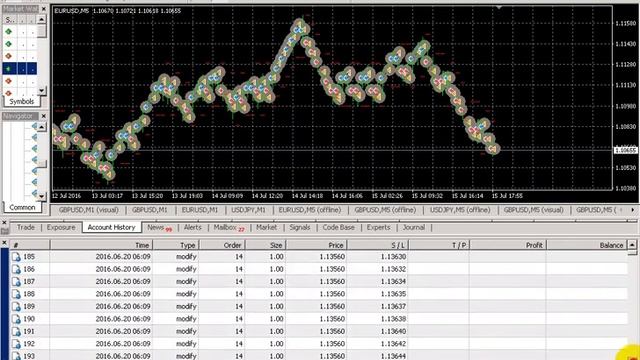Click the Market Watch symbol column header
This screenshot has width=640, height=360.
coord(9,20)
